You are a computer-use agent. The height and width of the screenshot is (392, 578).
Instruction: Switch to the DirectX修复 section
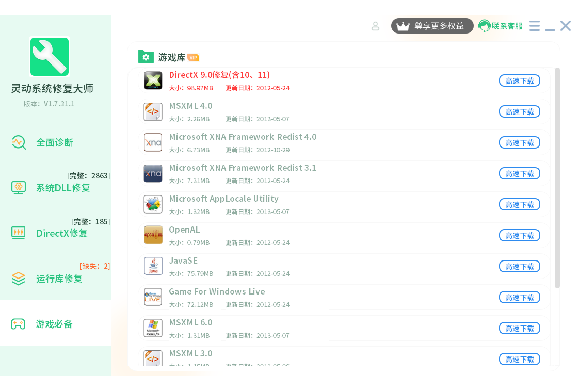56,233
